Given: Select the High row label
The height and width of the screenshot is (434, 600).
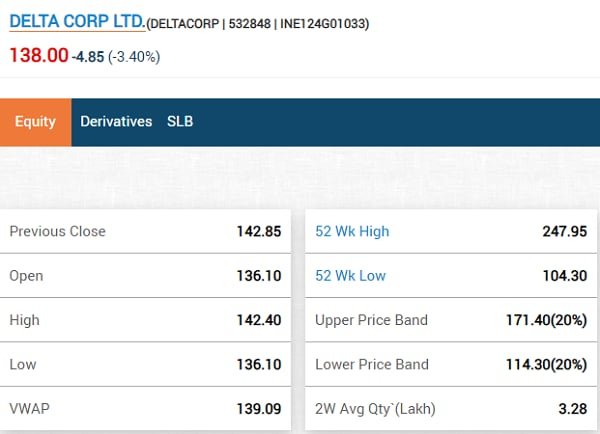Looking at the screenshot, I should (x=26, y=320).
